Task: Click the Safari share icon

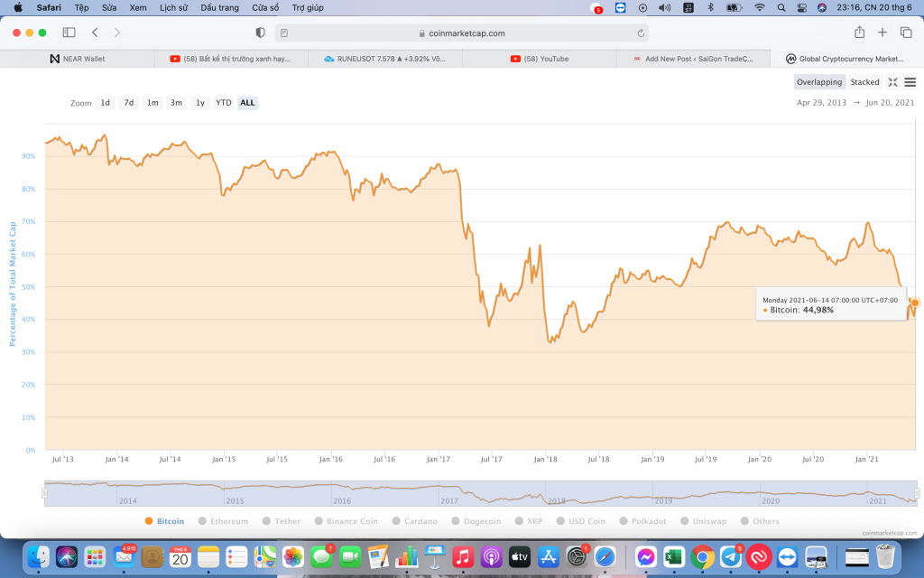Action: pos(859,33)
